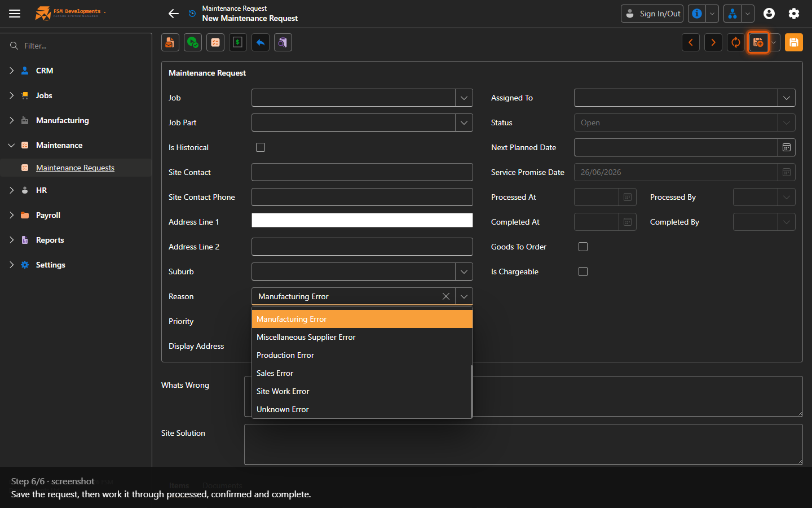812x508 pixels.
Task: Click the Maintenance Requests sidebar icon
Action: pyautogui.click(x=25, y=168)
